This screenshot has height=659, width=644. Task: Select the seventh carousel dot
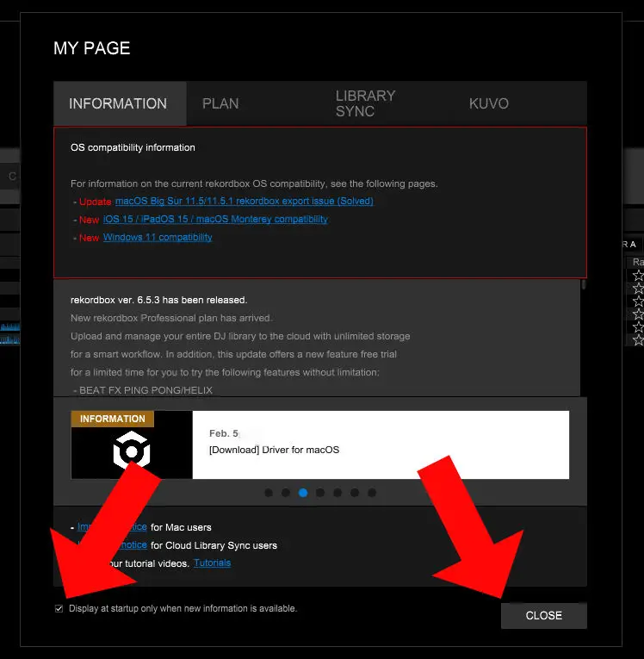[x=372, y=493]
